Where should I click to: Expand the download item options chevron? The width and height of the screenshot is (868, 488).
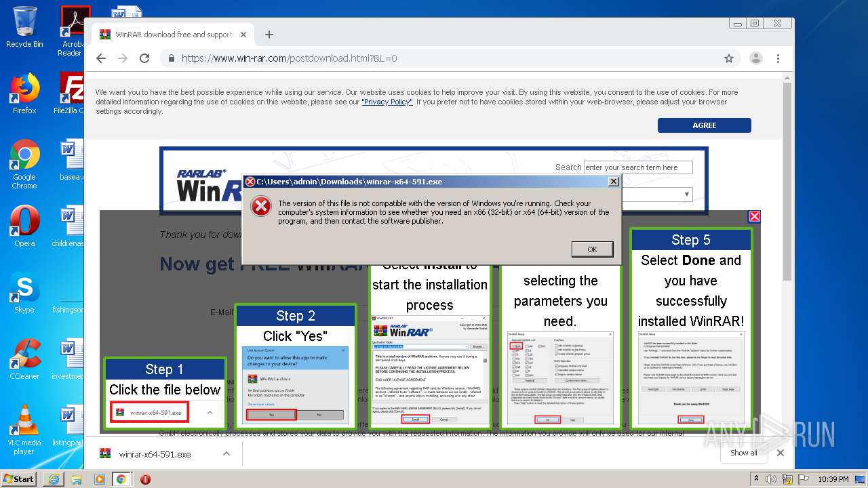click(x=226, y=454)
